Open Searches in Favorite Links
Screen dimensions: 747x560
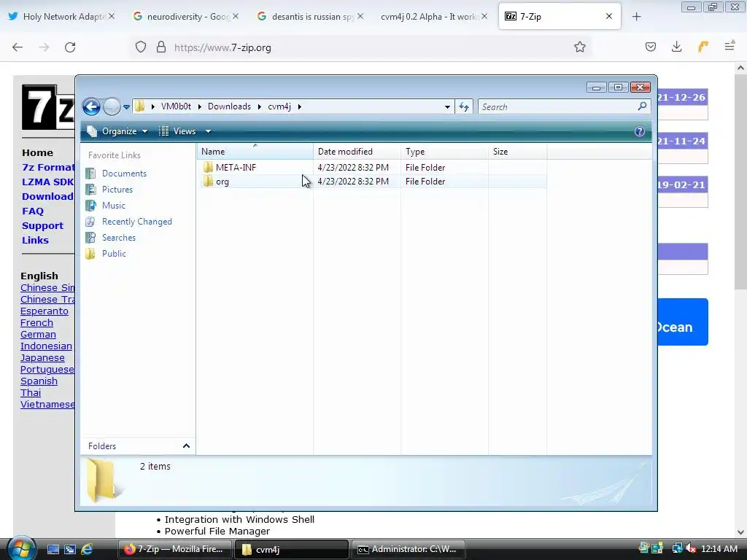point(119,238)
